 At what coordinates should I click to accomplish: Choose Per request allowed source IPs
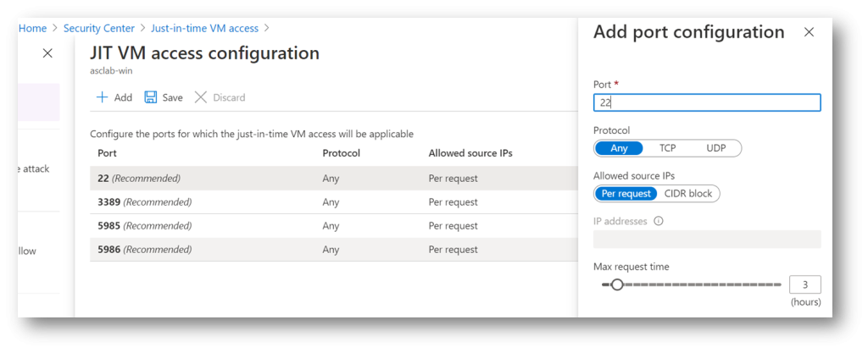[x=626, y=193]
